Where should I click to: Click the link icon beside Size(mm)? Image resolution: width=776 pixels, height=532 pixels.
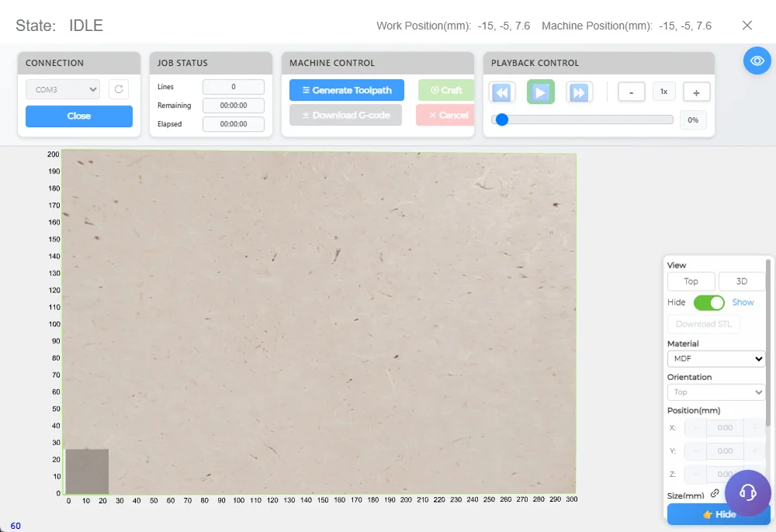(x=715, y=493)
